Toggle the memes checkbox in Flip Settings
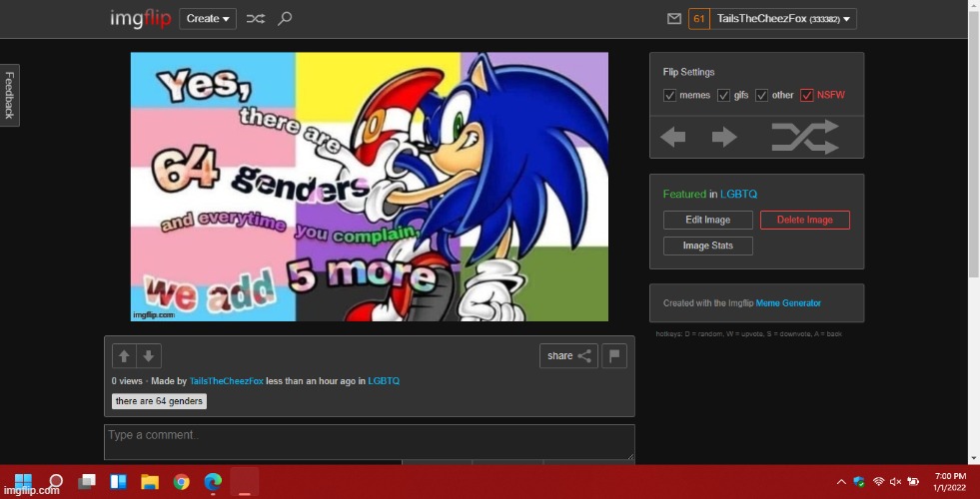The image size is (980, 499). [669, 95]
